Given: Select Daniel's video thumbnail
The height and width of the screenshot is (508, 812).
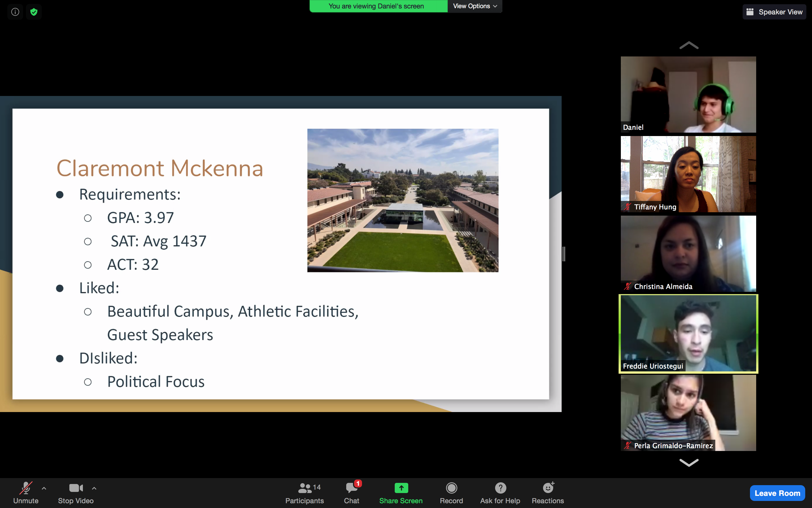Looking at the screenshot, I should 688,95.
